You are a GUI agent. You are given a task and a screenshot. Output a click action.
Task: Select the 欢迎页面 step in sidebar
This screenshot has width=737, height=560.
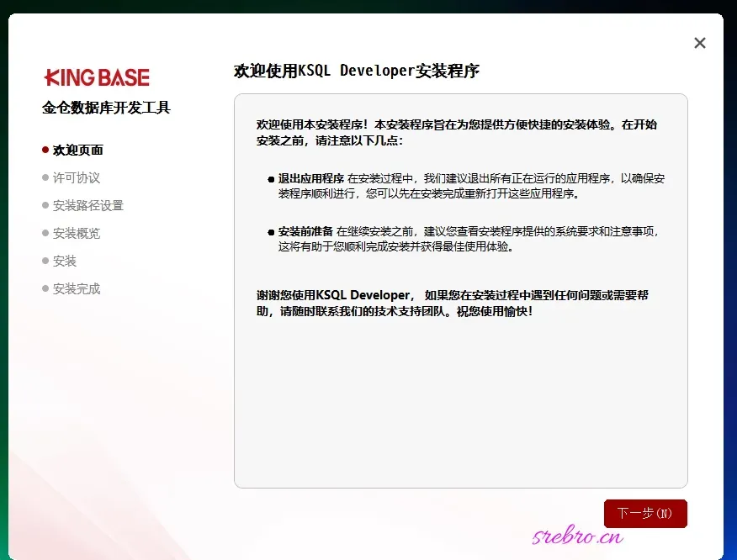click(77, 150)
